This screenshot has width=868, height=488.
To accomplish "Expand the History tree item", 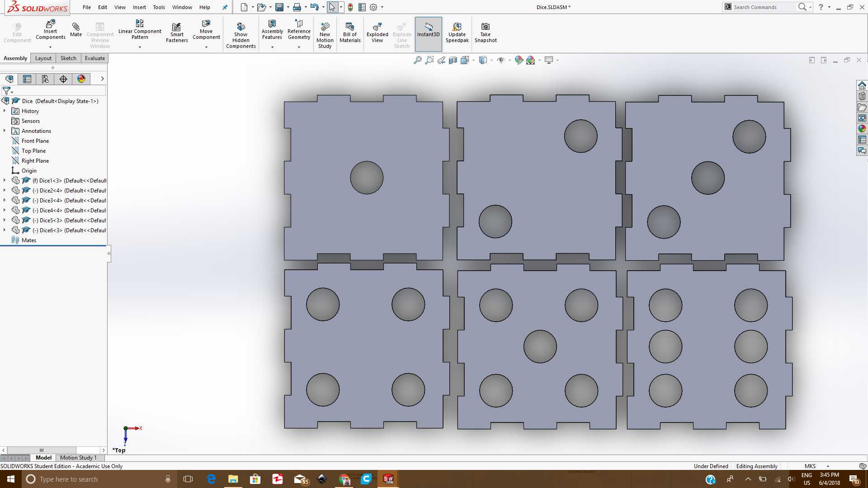I will 5,111.
